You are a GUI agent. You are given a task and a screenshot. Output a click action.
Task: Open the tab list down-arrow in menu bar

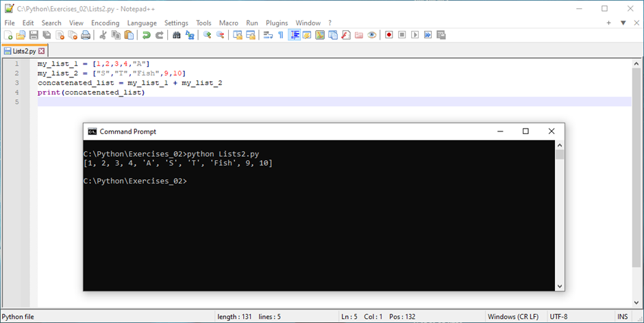pos(623,23)
